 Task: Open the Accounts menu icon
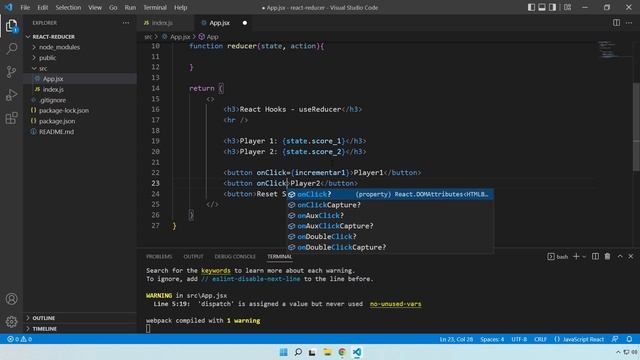[11, 299]
